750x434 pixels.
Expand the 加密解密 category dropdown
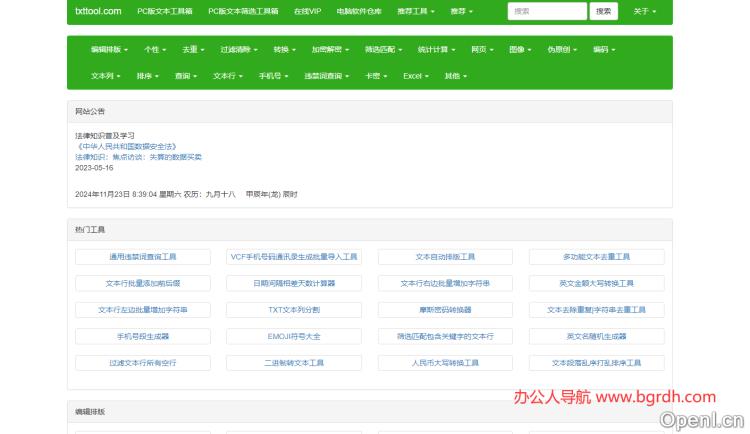coord(330,49)
